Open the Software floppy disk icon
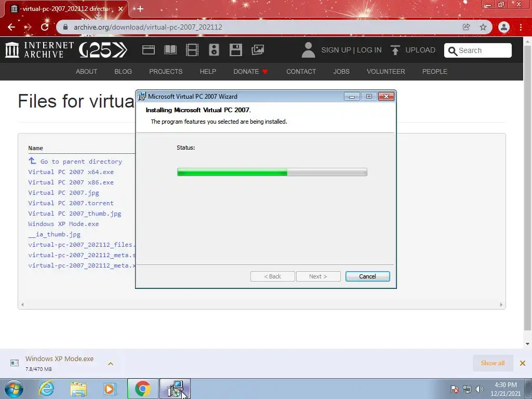 (x=236, y=50)
